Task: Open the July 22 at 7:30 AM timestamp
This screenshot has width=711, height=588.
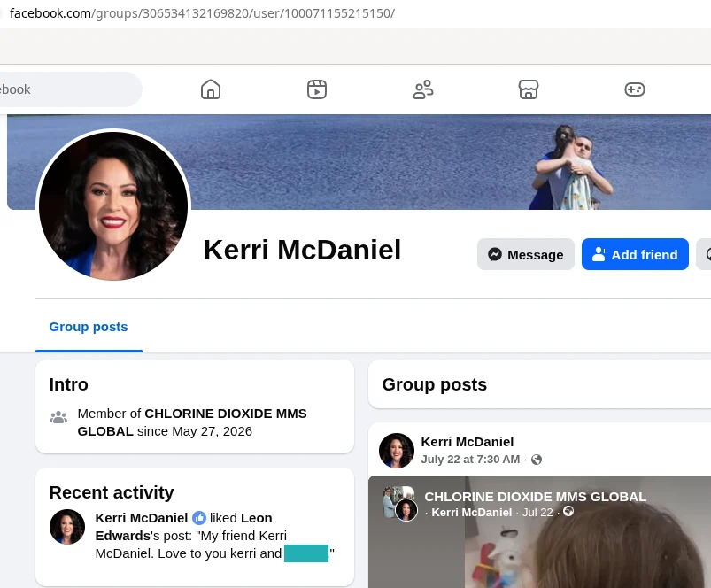Action: pos(470,460)
